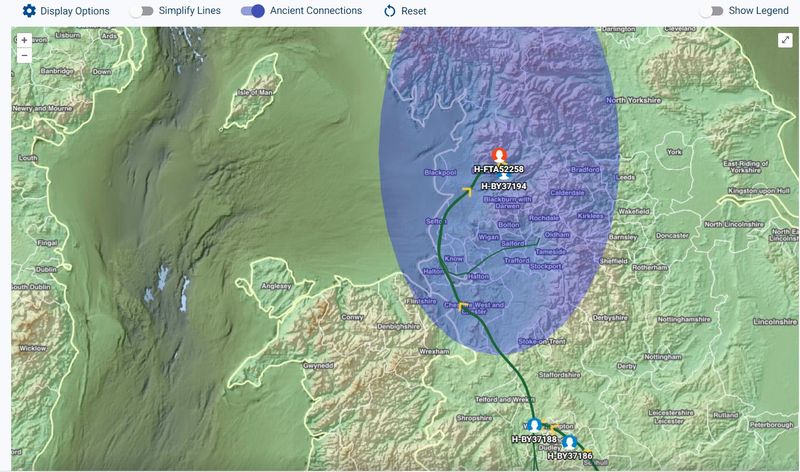This screenshot has height=472, width=800.
Task: Select the blue H-BY37186 person marker
Action: pyautogui.click(x=569, y=442)
